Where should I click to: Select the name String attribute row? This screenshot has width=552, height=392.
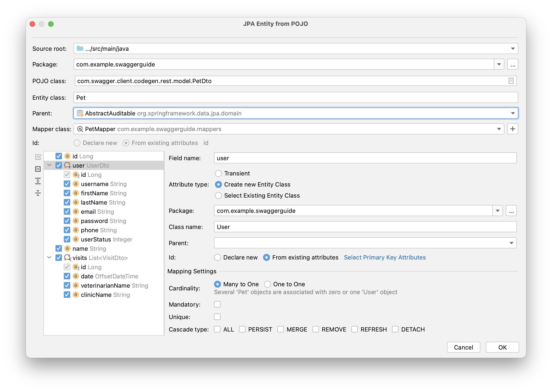pos(89,249)
